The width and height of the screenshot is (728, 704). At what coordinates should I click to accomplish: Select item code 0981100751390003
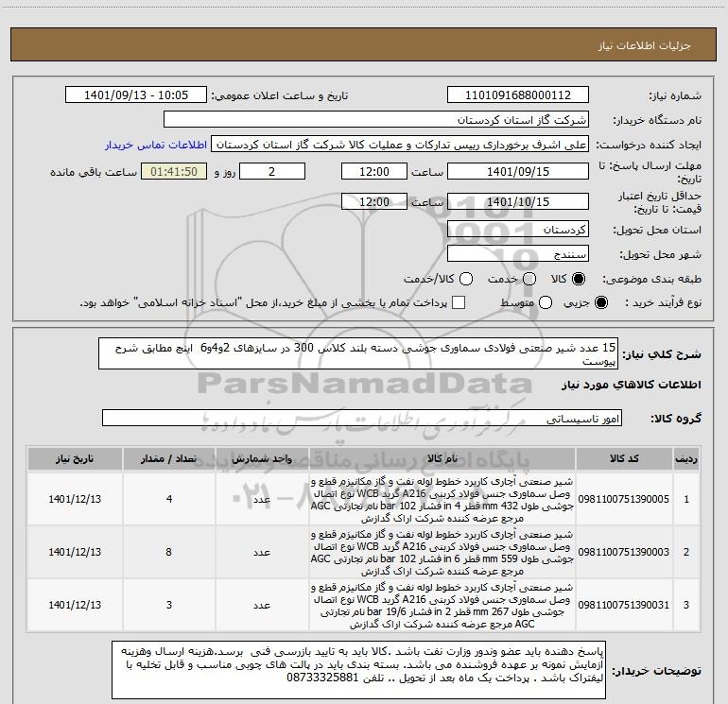click(624, 552)
